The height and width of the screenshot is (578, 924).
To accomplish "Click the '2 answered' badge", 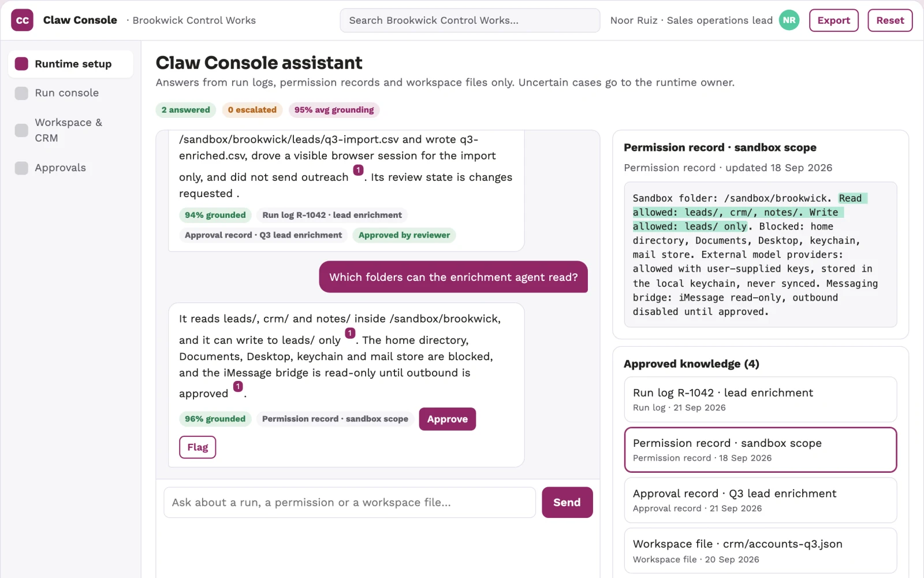I will pyautogui.click(x=186, y=110).
